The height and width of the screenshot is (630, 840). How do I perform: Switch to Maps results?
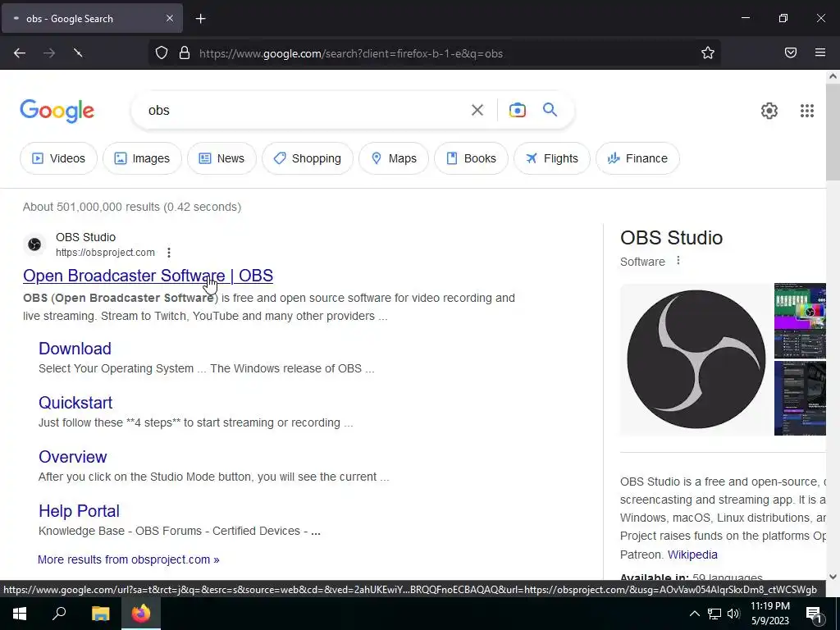tap(394, 158)
